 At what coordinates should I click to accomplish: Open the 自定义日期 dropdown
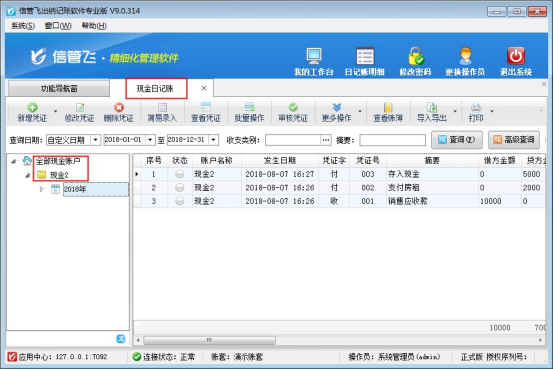pyautogui.click(x=95, y=140)
